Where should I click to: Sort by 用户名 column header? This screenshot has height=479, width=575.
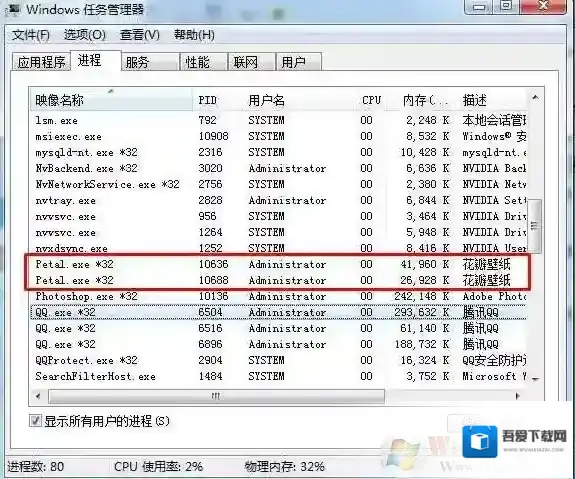coord(299,100)
